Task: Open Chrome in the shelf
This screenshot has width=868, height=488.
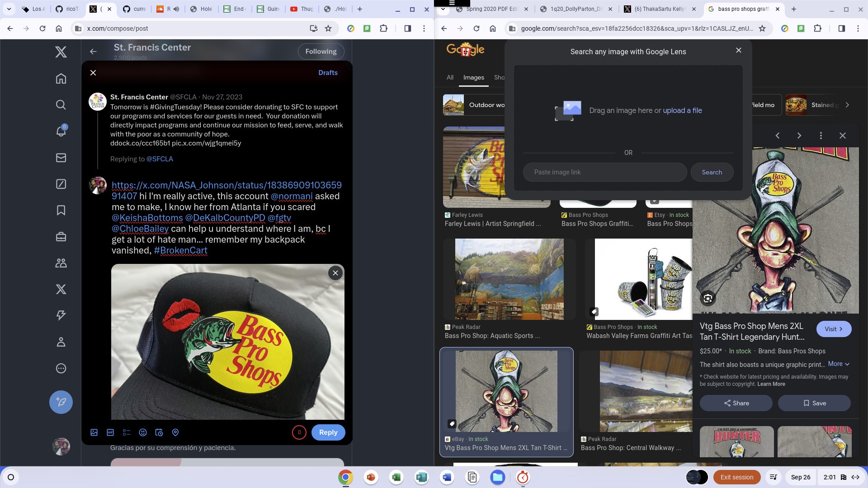Action: [x=345, y=477]
